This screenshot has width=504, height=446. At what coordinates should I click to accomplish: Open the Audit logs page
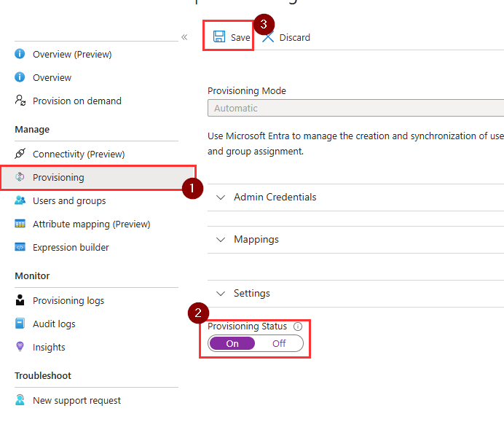pos(54,324)
